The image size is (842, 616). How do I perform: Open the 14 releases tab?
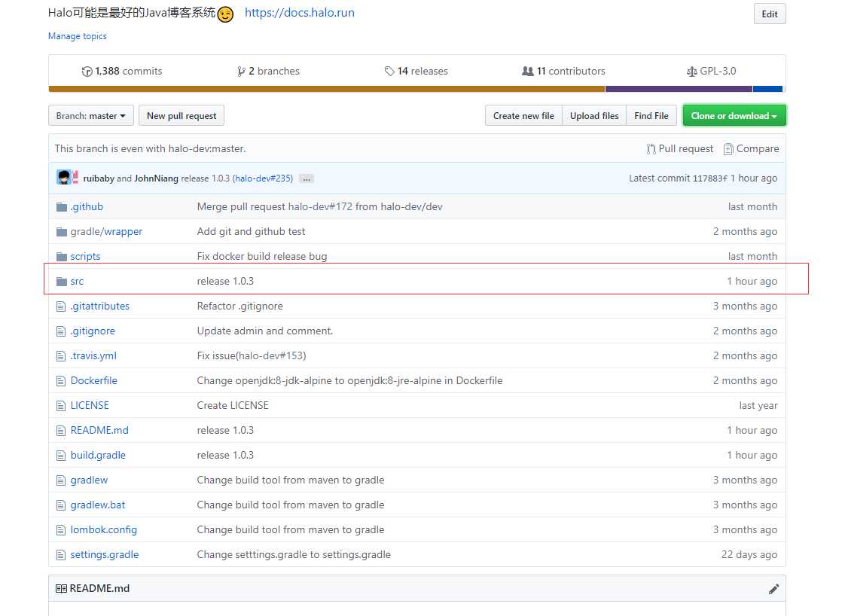tap(416, 71)
